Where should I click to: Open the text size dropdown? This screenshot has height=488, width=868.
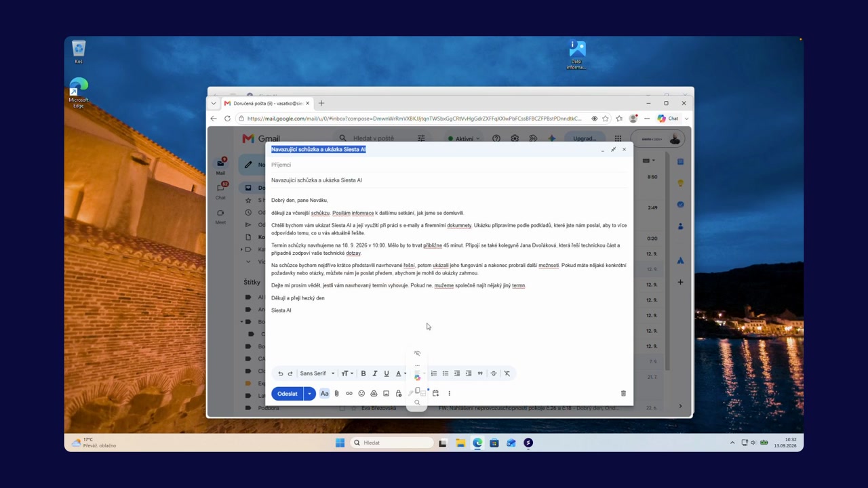(347, 373)
